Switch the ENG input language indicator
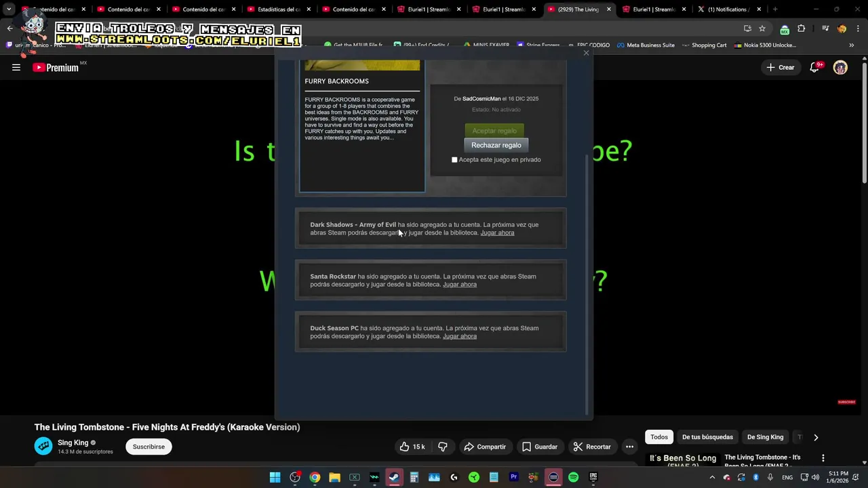 tap(787, 477)
